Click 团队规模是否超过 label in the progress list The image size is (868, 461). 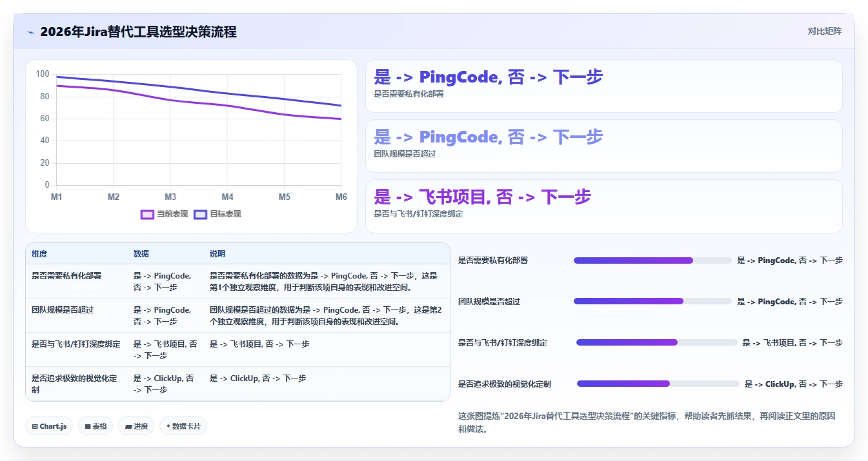pos(489,301)
